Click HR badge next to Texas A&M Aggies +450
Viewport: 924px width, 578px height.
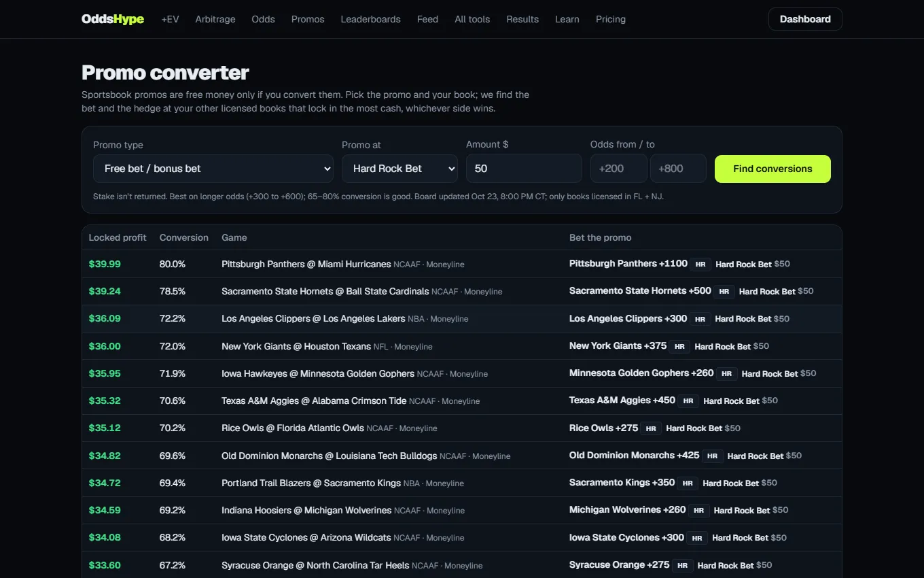(x=688, y=401)
